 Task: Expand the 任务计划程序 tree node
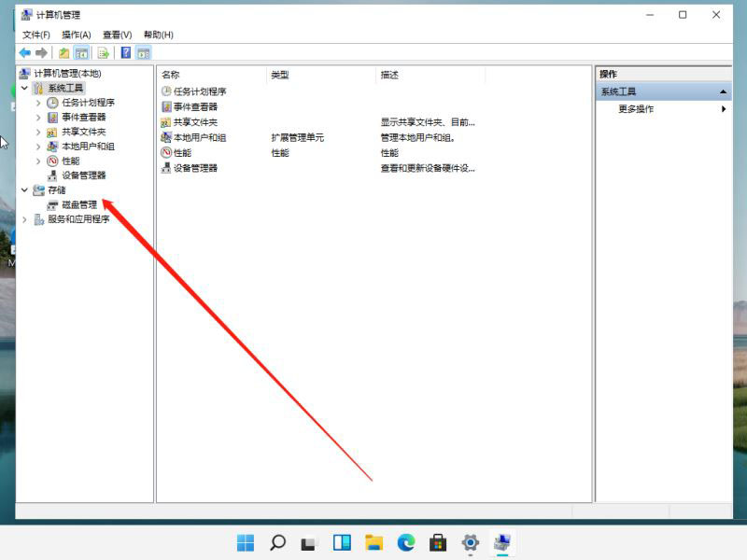(37, 103)
